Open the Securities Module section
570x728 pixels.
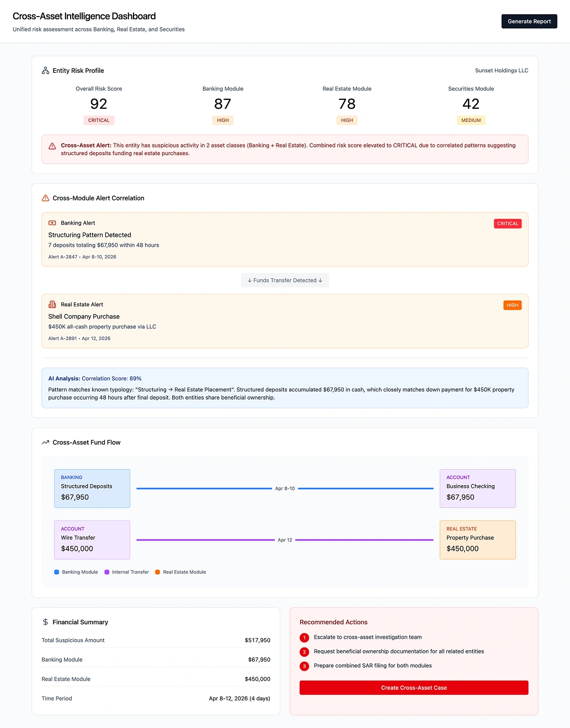[x=471, y=104]
